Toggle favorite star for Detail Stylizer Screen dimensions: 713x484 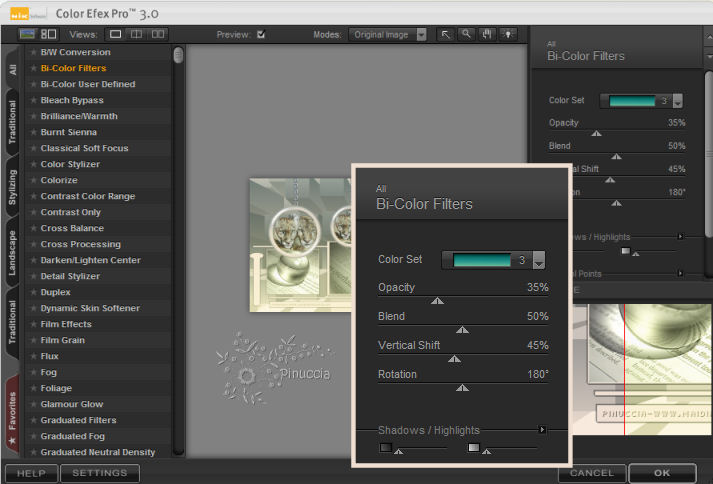click(34, 276)
